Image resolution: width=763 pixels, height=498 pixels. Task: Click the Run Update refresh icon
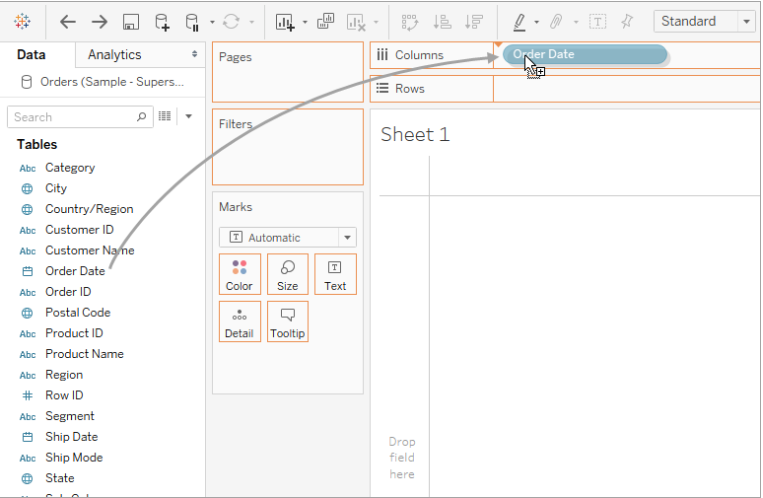pyautogui.click(x=231, y=22)
